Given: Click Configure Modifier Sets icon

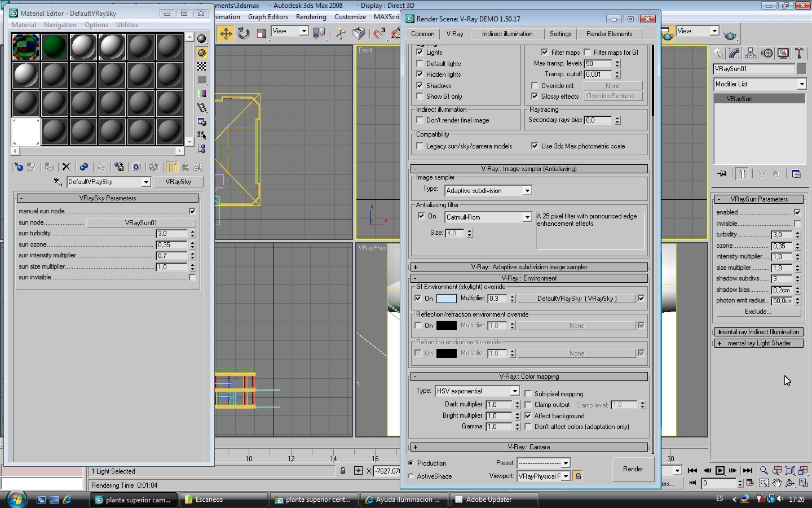Looking at the screenshot, I should coord(796,174).
